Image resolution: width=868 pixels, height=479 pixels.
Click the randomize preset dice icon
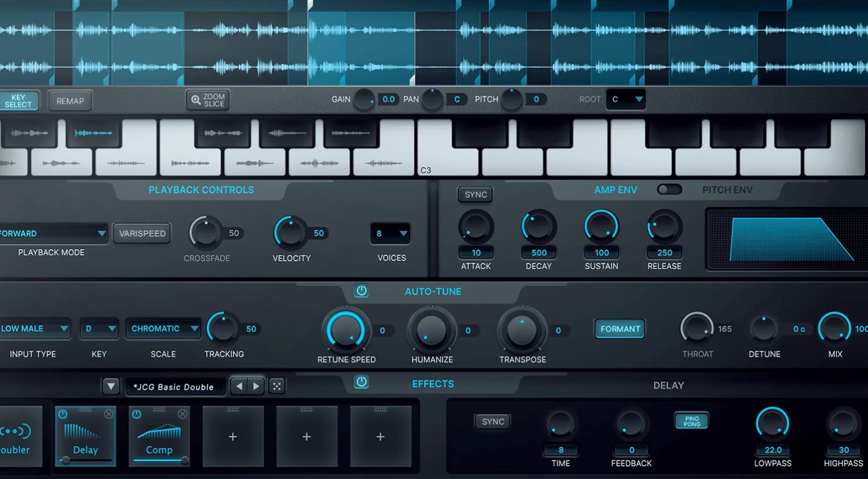tap(276, 386)
